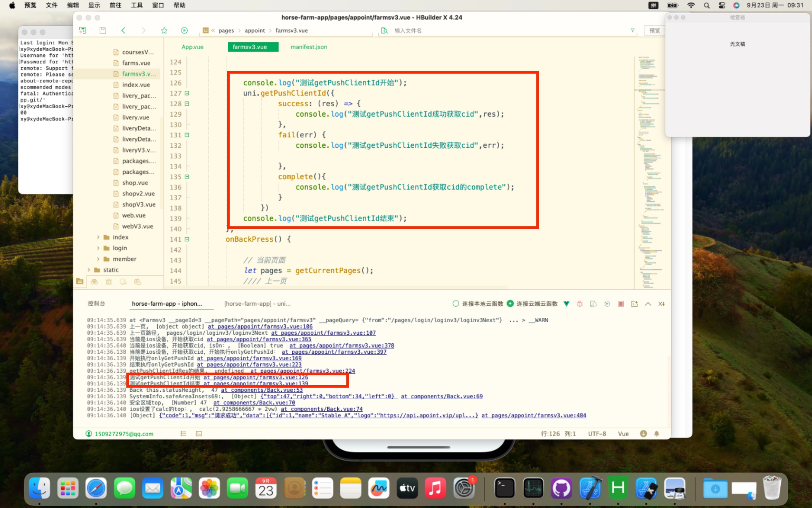Click the new terminal icon in the console toolbar
Viewport: 812px width, 508px height.
tap(634, 304)
